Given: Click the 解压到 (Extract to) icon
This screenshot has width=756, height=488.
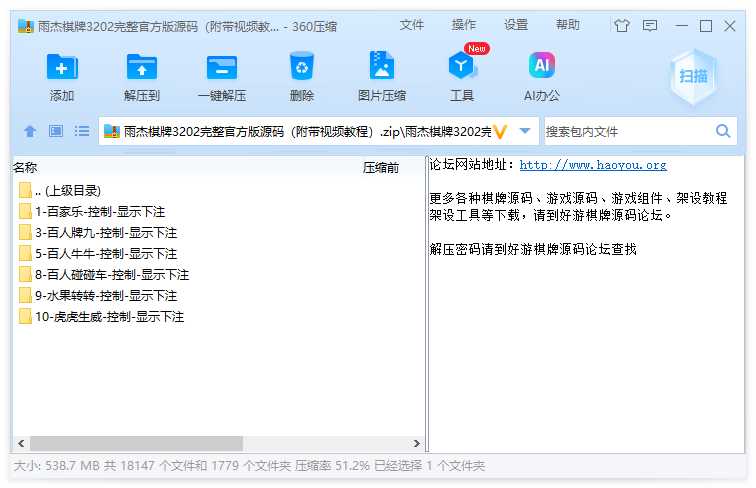Looking at the screenshot, I should [141, 67].
